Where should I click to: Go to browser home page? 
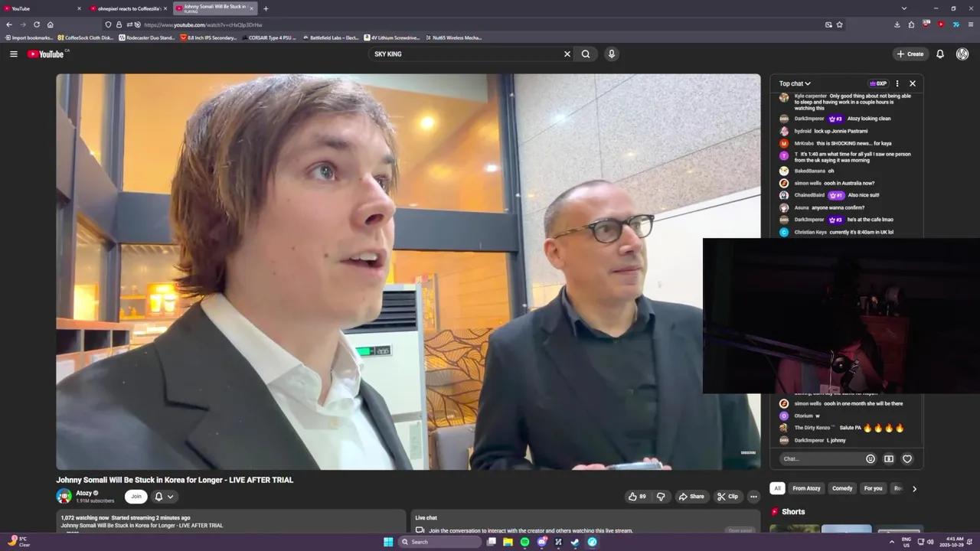(x=50, y=24)
